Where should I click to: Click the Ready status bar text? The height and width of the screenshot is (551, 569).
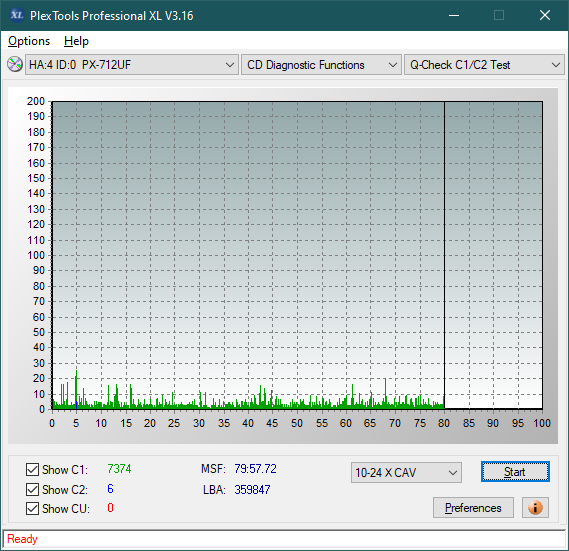(x=22, y=539)
